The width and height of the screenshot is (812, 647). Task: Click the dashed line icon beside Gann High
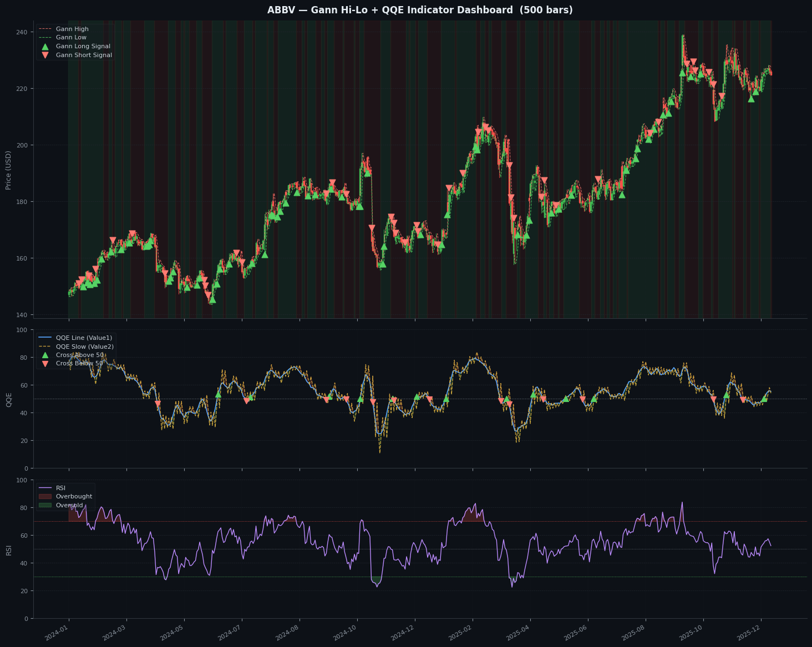(45, 29)
